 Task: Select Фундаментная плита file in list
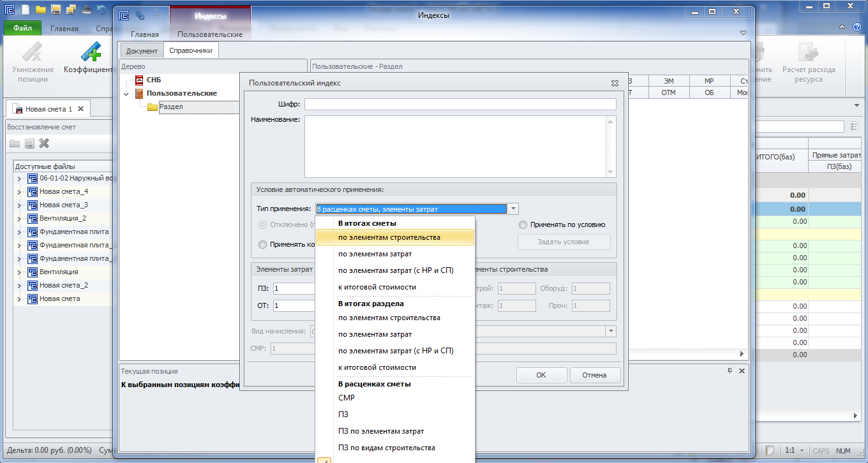[74, 232]
